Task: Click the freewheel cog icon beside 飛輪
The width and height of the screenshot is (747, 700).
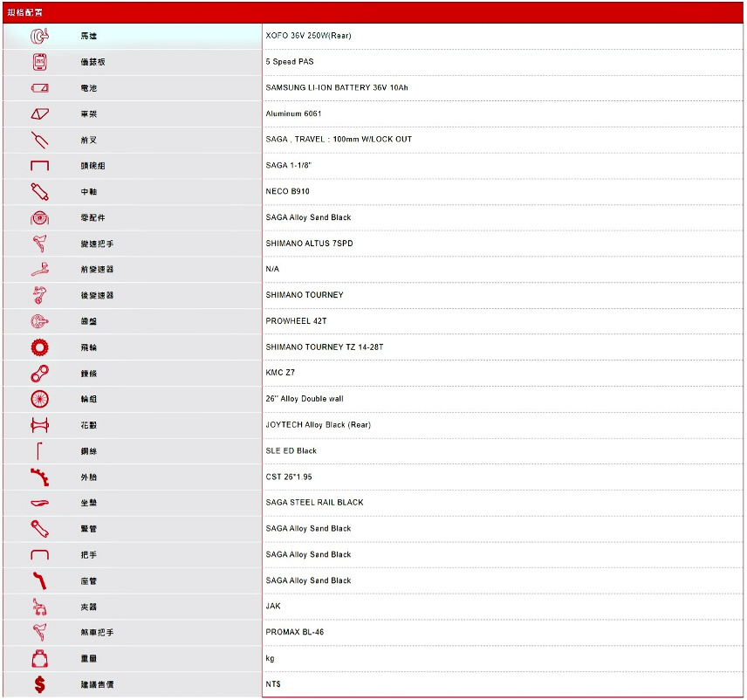Action: 39,347
